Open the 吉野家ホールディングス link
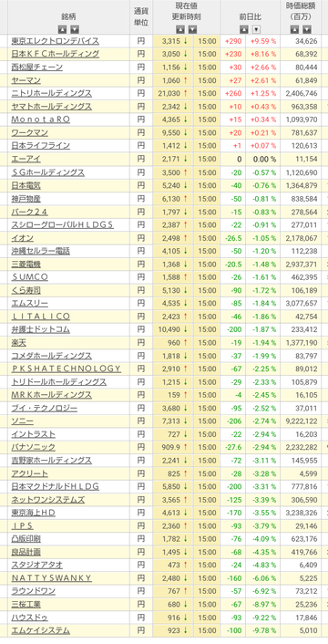Image resolution: width=328 pixels, height=644 pixels. tap(51, 461)
